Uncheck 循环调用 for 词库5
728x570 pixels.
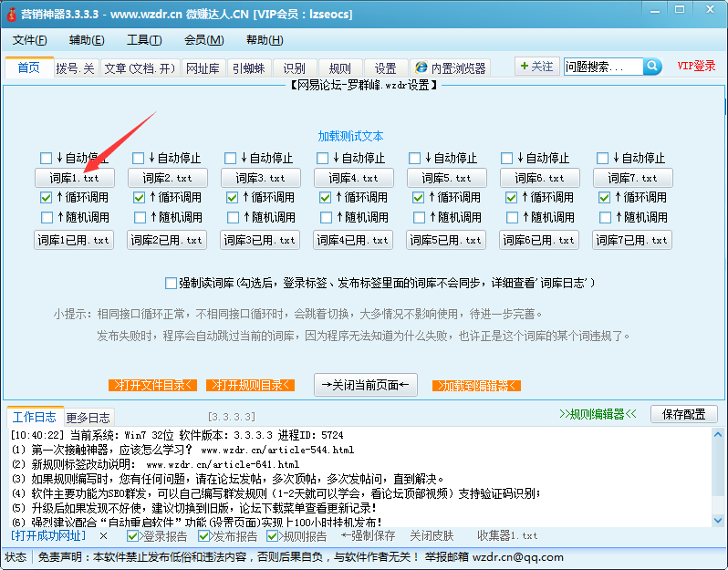click(419, 198)
